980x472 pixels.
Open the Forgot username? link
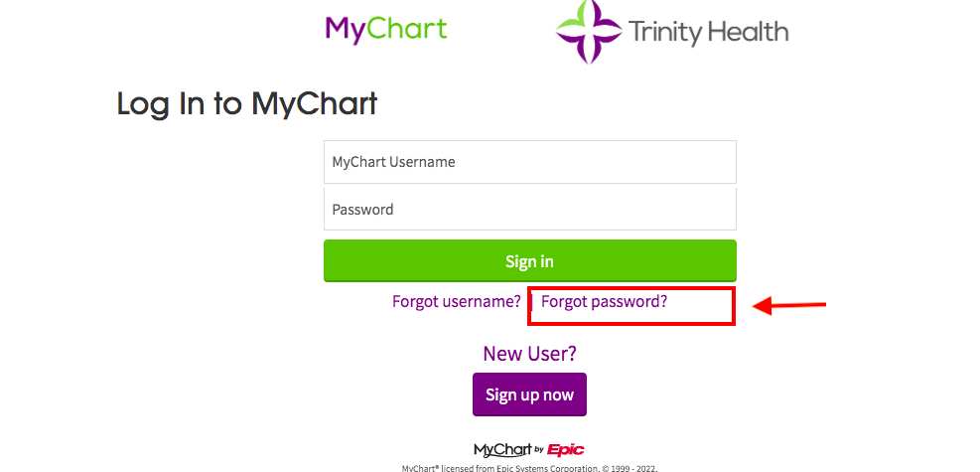(x=457, y=301)
